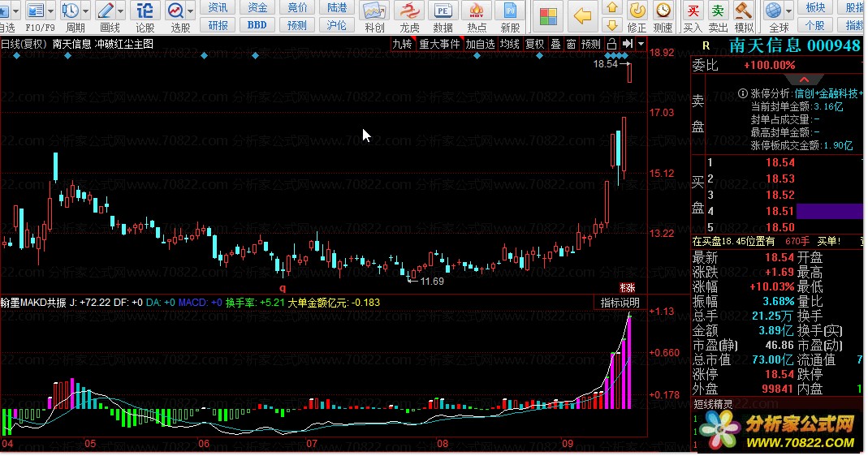Click the info circle beside 涨停分析
This screenshot has width=868, height=456.
point(743,93)
